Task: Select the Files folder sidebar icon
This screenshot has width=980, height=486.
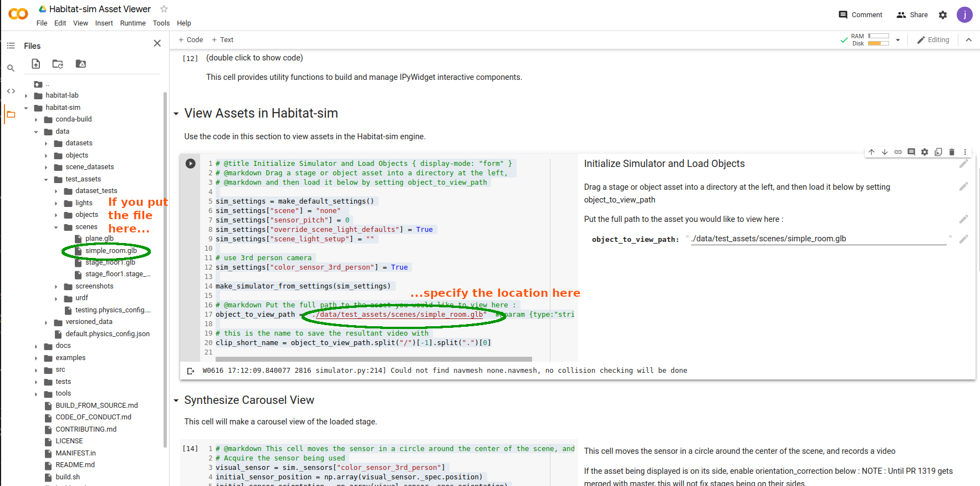Action: (x=11, y=114)
